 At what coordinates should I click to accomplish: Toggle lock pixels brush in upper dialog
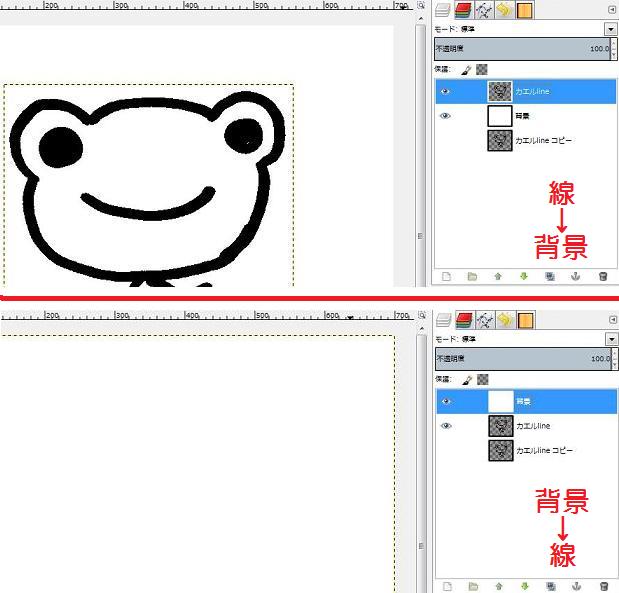click(x=466, y=70)
